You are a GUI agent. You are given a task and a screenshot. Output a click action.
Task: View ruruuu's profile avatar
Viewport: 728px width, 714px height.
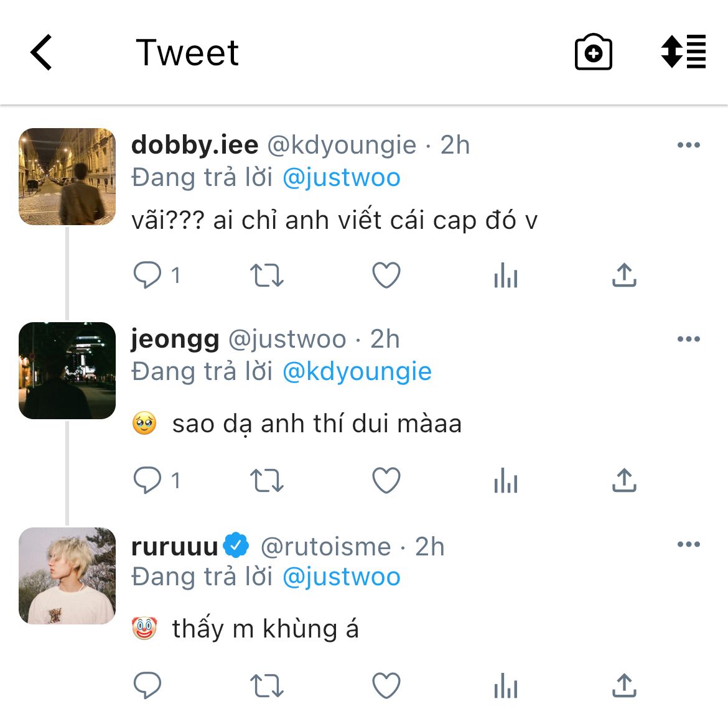pos(67,576)
